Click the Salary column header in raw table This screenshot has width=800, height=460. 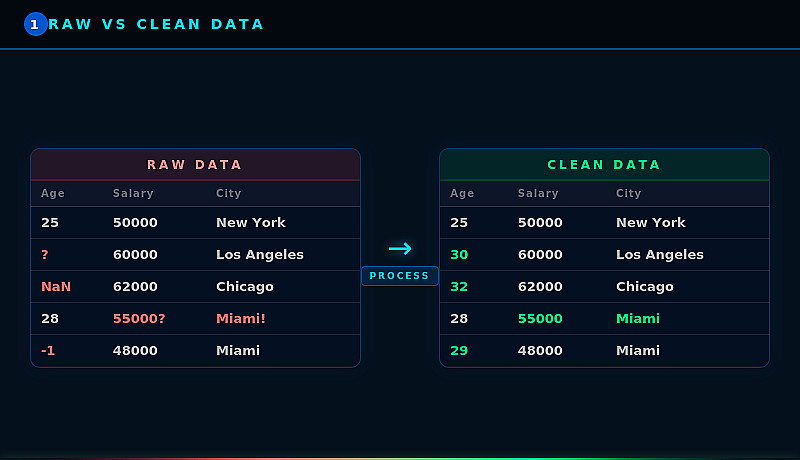133,193
